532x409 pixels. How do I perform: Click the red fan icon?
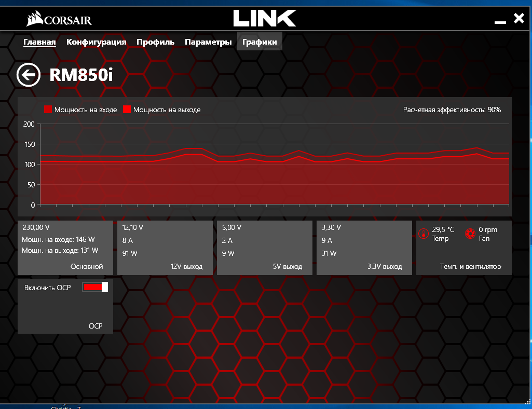(x=470, y=234)
